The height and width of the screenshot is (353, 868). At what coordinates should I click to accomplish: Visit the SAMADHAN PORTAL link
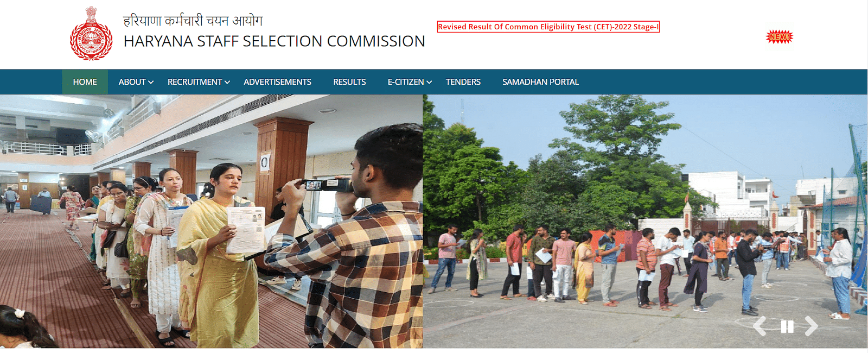(x=540, y=82)
